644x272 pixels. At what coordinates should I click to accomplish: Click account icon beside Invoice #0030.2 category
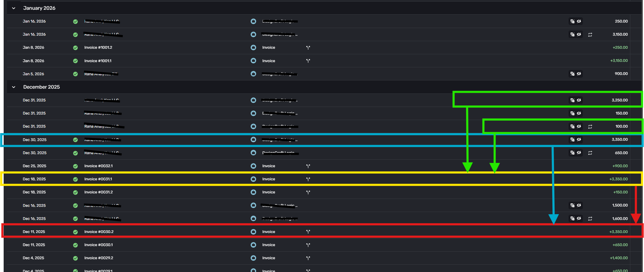(x=253, y=232)
